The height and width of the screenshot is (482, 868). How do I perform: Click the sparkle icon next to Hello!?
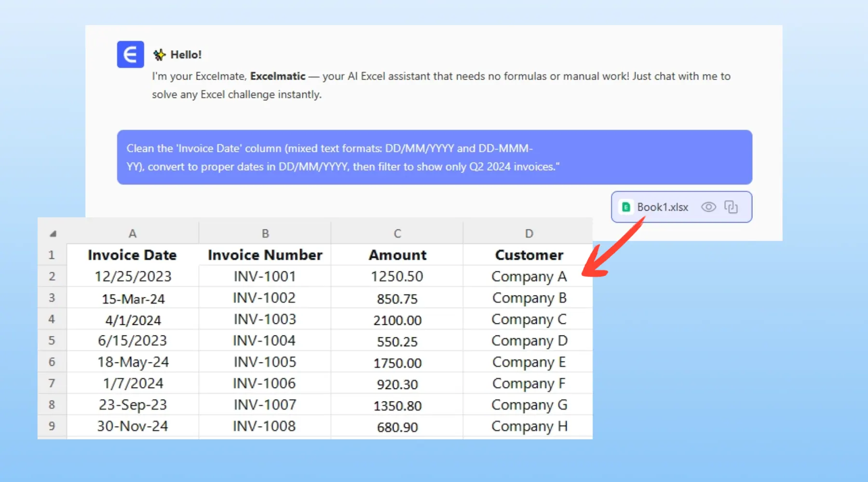point(159,55)
